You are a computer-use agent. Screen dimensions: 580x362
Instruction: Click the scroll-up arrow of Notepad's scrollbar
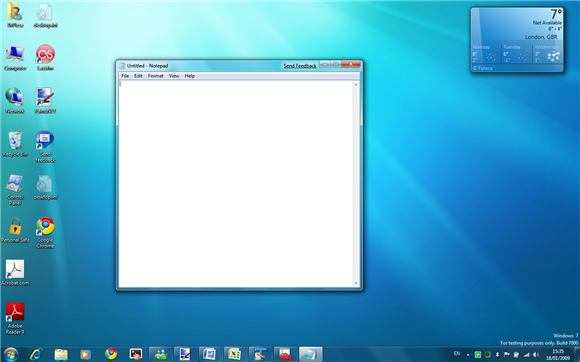(356, 84)
